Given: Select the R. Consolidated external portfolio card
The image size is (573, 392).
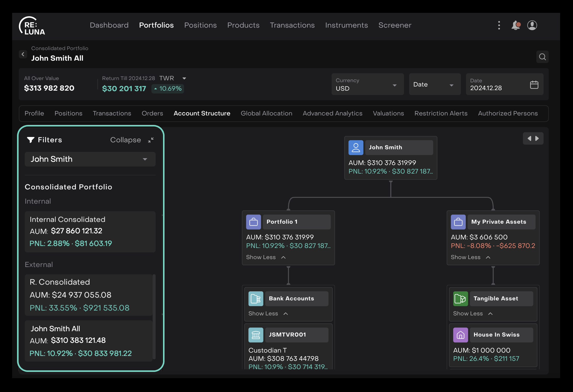Looking at the screenshot, I should (89, 295).
